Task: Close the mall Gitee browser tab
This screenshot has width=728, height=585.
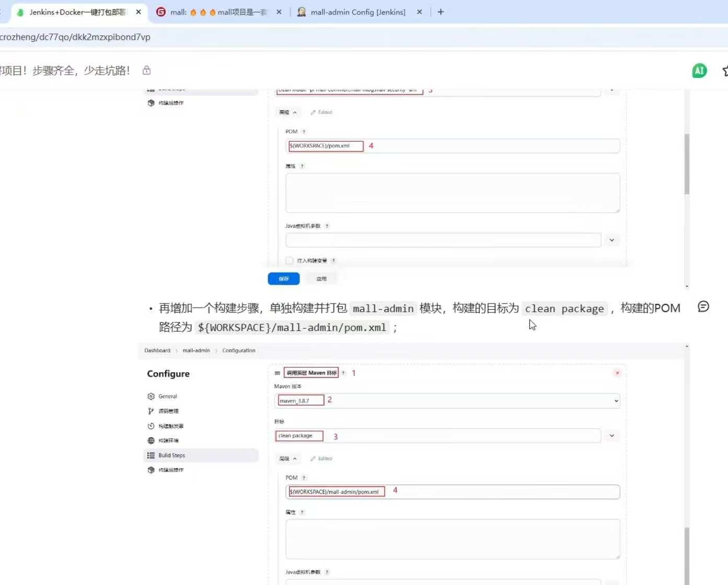Action: pos(279,12)
